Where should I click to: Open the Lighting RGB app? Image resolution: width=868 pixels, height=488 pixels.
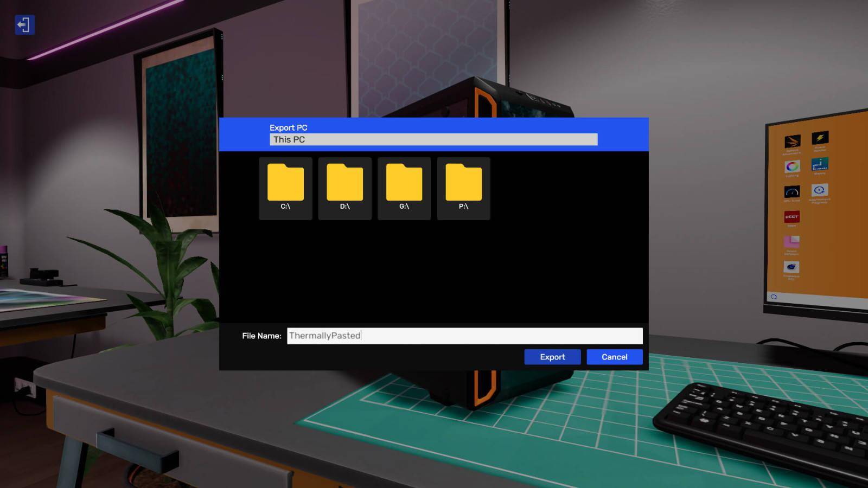pos(793,166)
